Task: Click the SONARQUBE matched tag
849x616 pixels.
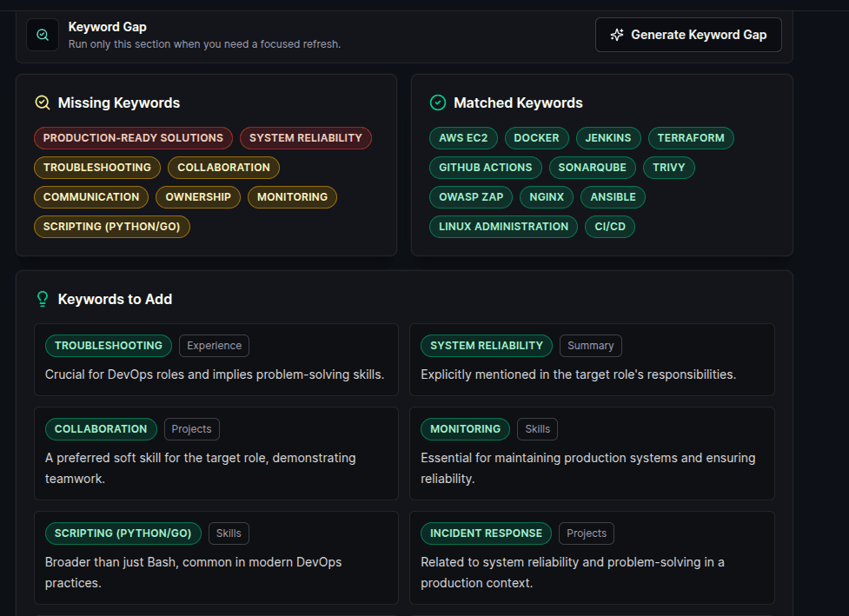Action: [593, 168]
